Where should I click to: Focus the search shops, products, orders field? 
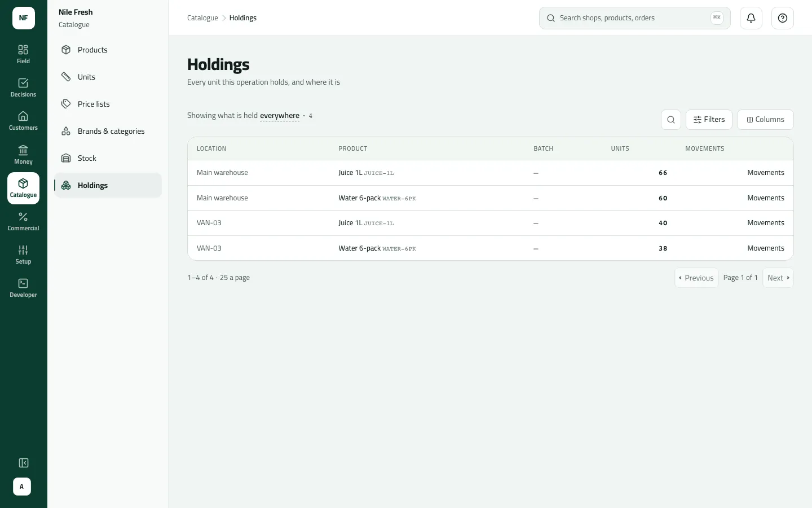pyautogui.click(x=635, y=18)
